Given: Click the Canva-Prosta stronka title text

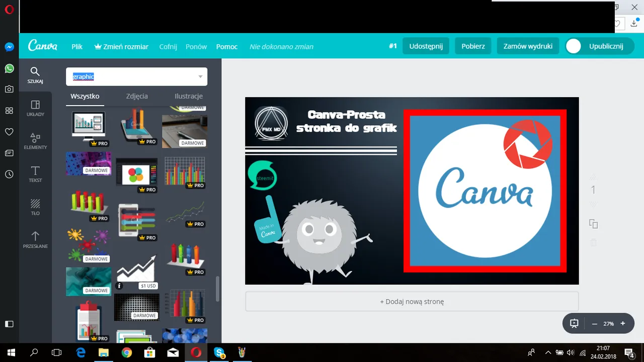Looking at the screenshot, I should coord(347,121).
